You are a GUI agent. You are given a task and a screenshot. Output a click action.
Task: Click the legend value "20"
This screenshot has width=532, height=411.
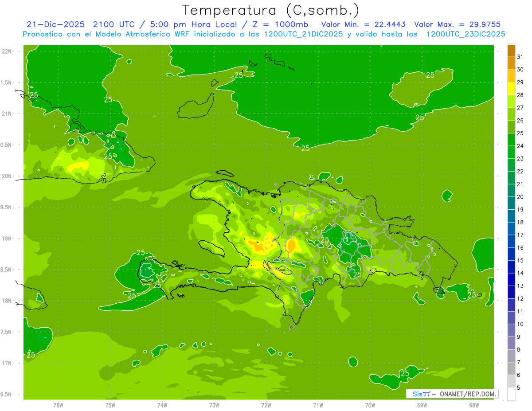tap(520, 196)
